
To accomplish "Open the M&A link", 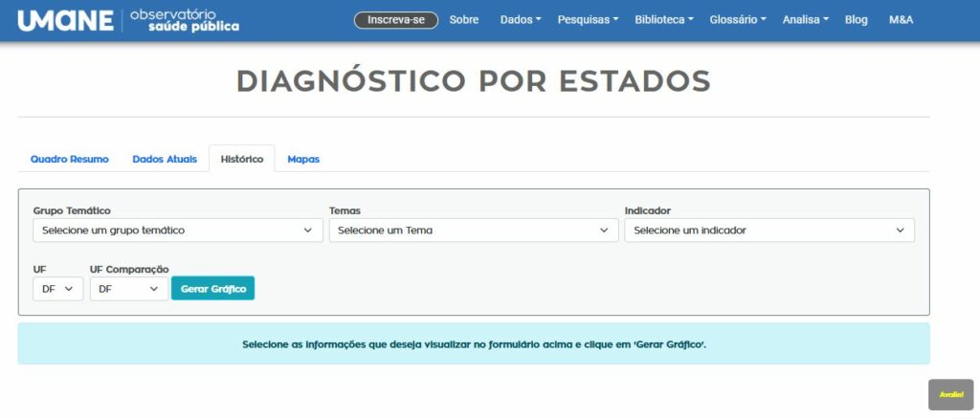I will pos(901,20).
